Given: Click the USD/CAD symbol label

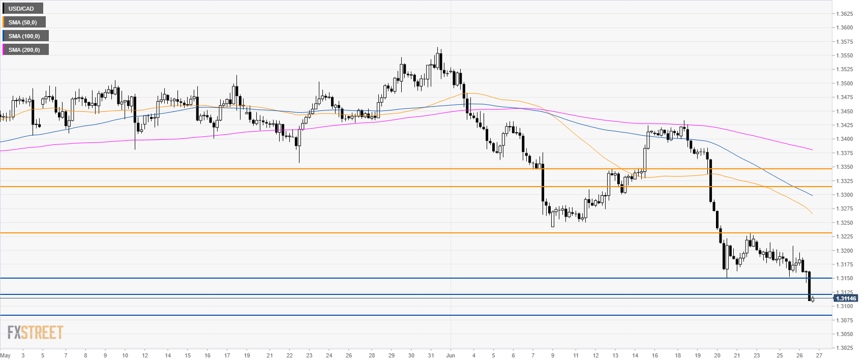Looking at the screenshot, I should click(21, 9).
